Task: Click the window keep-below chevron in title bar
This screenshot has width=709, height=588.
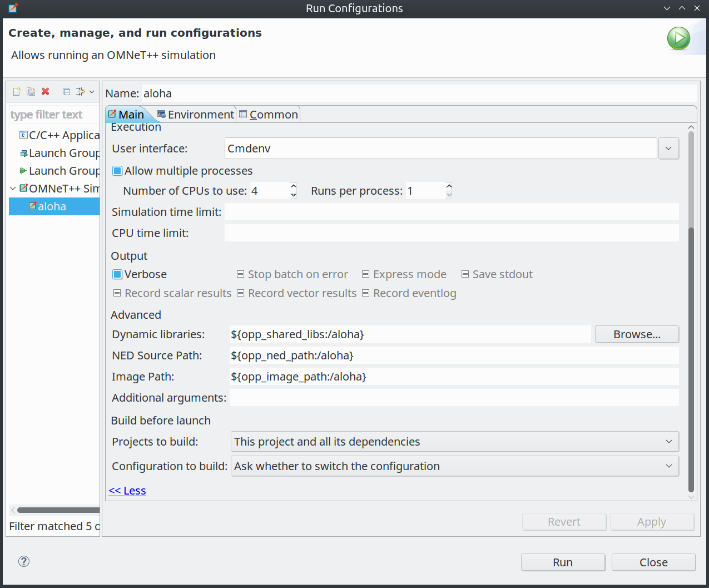Action: 667,8
